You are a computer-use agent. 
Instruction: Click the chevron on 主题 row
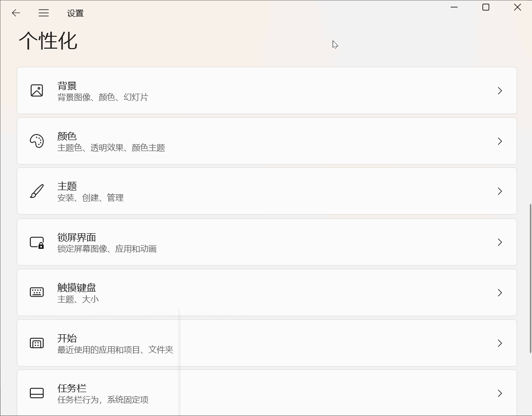pos(500,191)
